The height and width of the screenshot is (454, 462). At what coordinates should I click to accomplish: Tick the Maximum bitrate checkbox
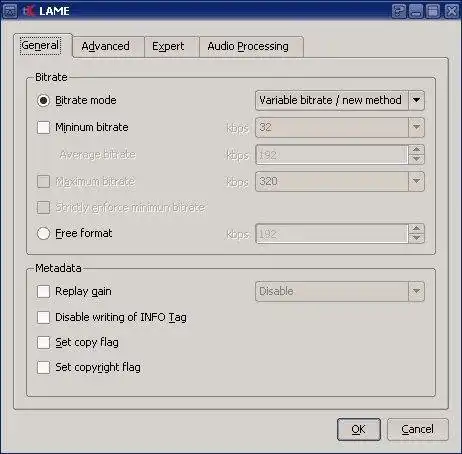43,182
